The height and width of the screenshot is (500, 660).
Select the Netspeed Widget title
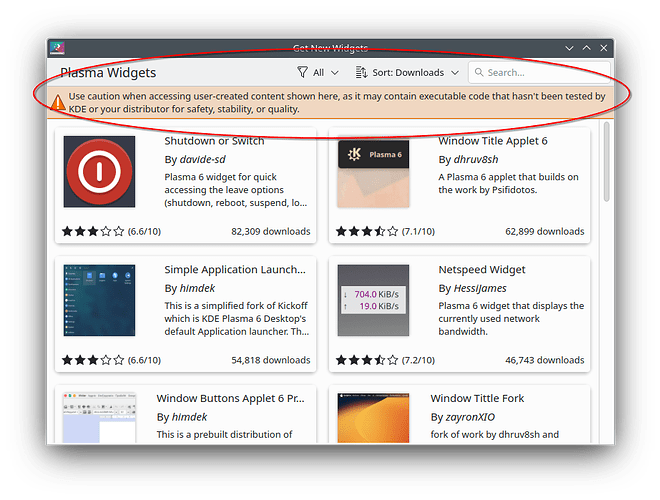[x=482, y=269]
